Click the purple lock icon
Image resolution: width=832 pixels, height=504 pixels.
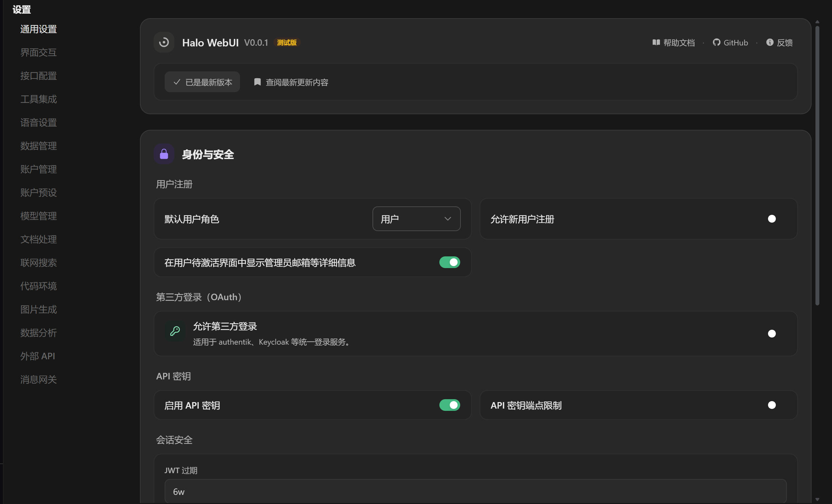coord(164,154)
